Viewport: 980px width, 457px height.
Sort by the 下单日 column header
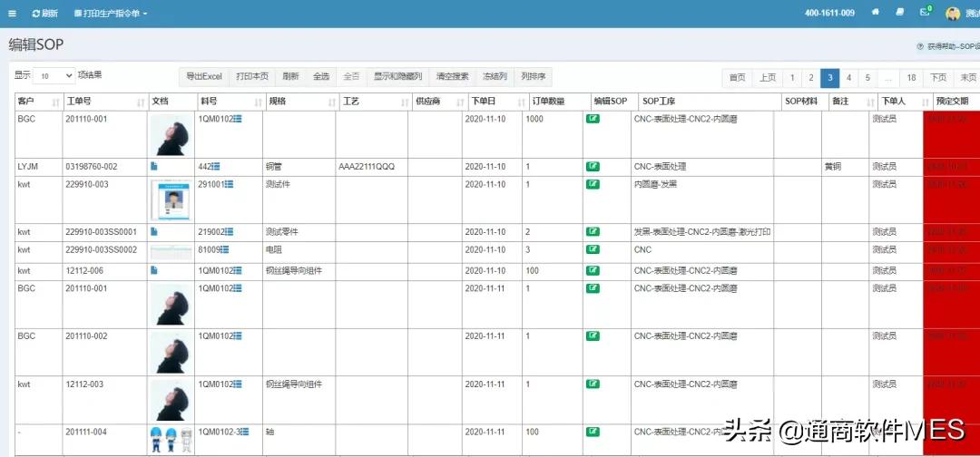tap(497, 102)
